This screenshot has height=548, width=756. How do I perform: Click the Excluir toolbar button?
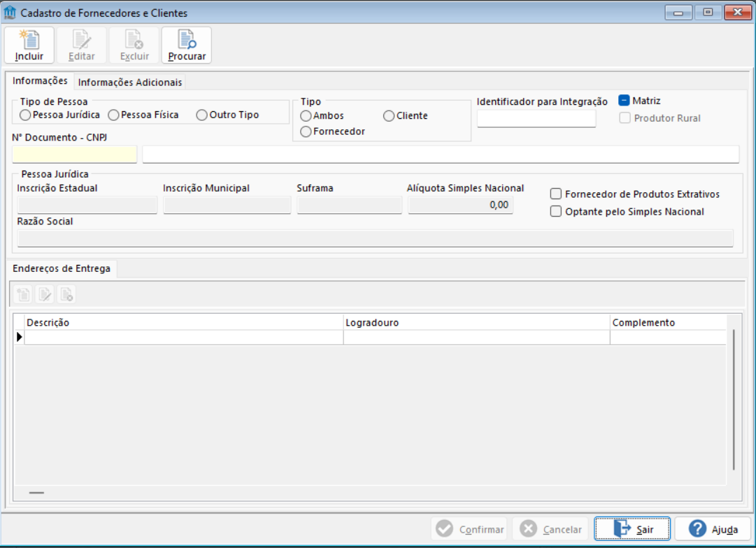coord(134,45)
